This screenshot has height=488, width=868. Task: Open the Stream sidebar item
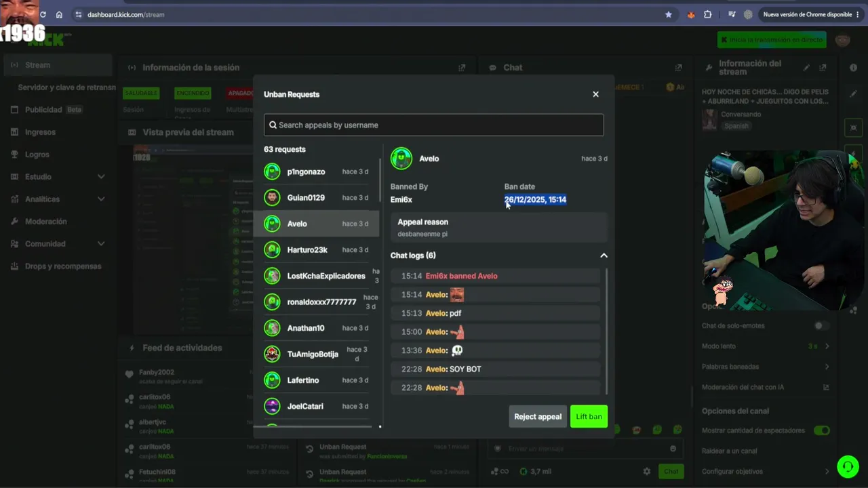(58, 65)
